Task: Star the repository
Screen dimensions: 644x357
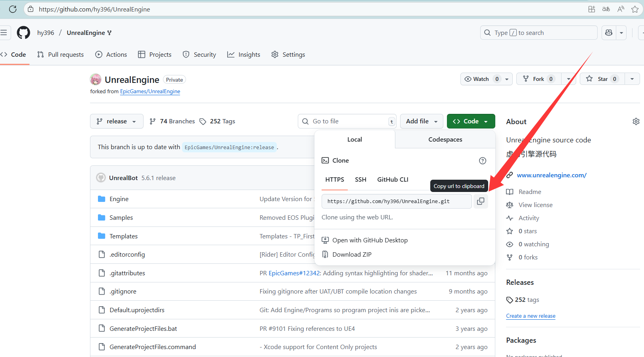Action: coord(602,79)
